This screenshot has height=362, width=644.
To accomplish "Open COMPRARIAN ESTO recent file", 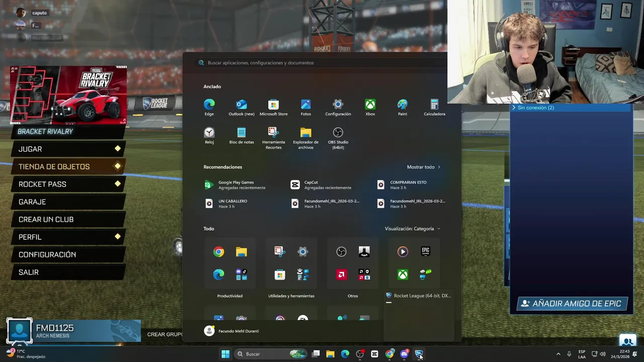I will pos(409,185).
